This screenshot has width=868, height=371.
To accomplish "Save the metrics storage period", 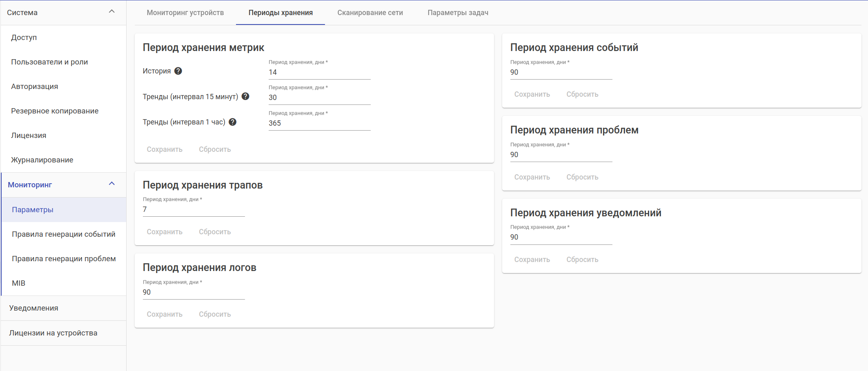I will click(x=165, y=149).
